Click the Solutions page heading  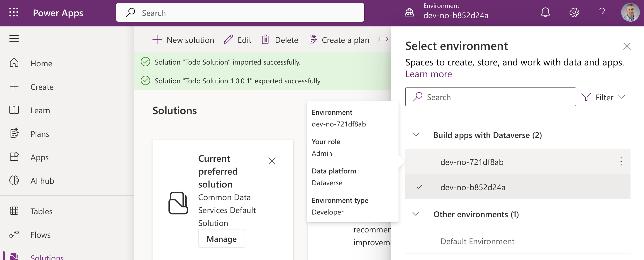[x=174, y=111]
